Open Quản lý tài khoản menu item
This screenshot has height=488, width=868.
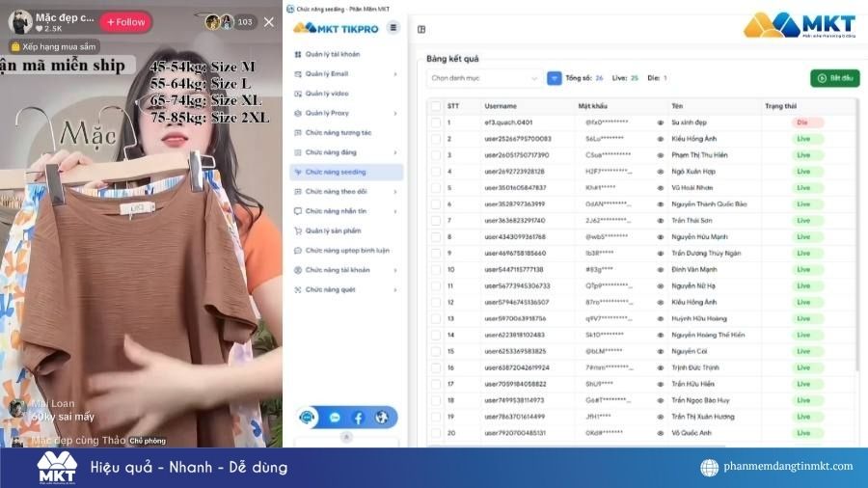pyautogui.click(x=346, y=54)
